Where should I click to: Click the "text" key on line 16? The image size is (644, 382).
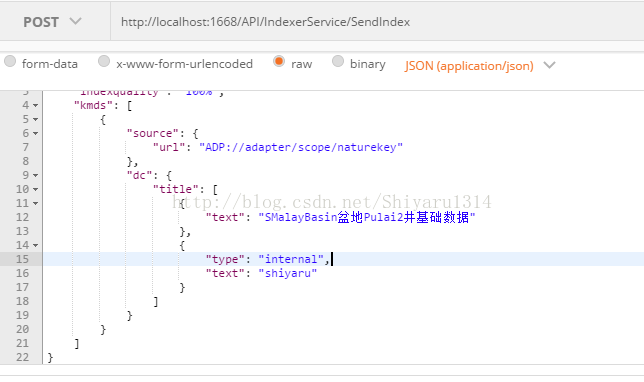click(225, 273)
